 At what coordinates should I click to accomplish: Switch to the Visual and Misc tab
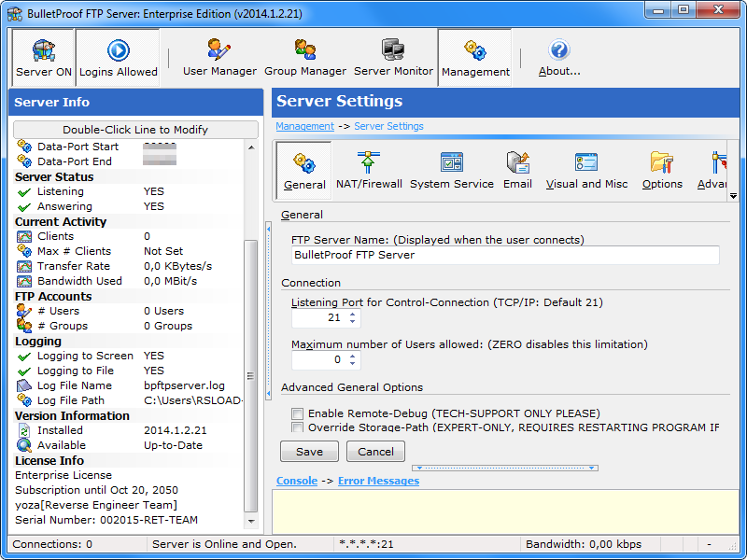tap(586, 171)
